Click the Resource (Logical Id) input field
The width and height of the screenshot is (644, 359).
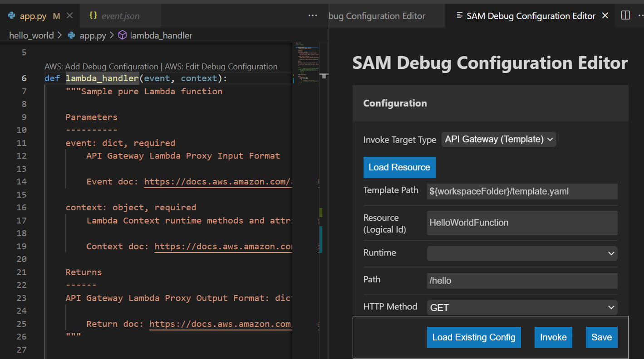pyautogui.click(x=522, y=223)
